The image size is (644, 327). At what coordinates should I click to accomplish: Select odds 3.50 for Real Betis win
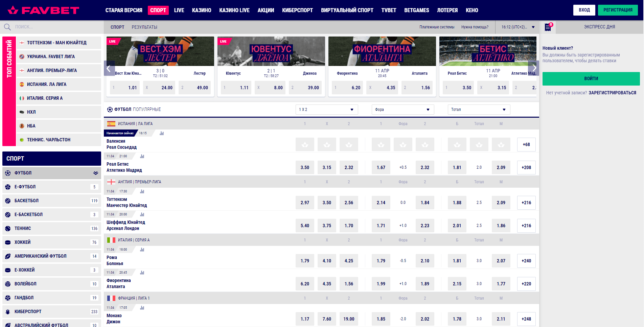tap(304, 167)
